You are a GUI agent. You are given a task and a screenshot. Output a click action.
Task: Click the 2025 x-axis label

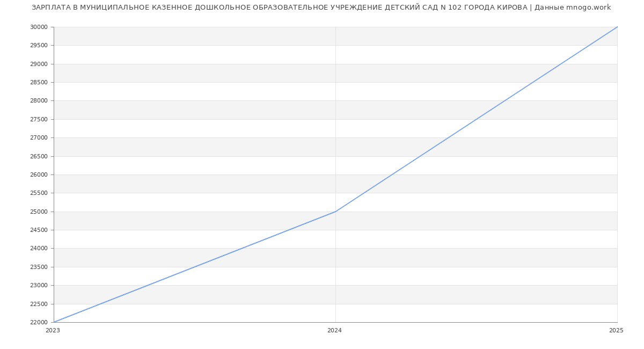pyautogui.click(x=616, y=331)
